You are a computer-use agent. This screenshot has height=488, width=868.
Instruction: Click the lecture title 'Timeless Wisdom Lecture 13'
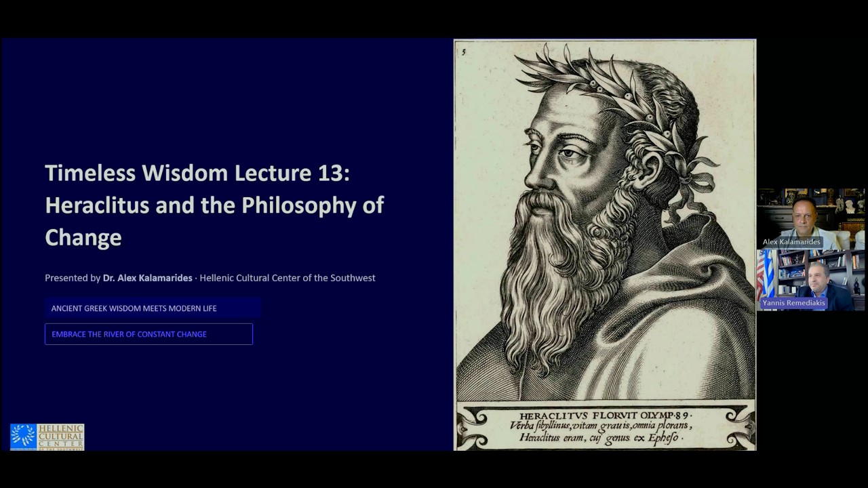[197, 173]
